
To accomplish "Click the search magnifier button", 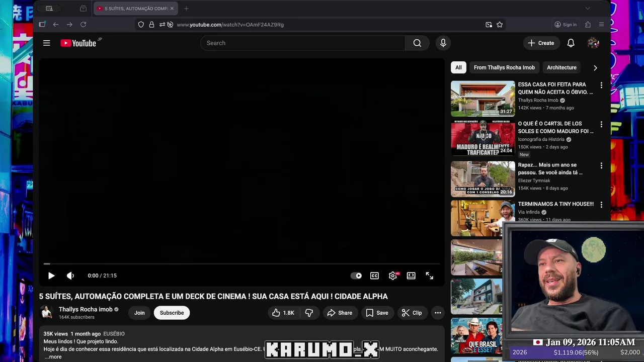I will tap(417, 43).
